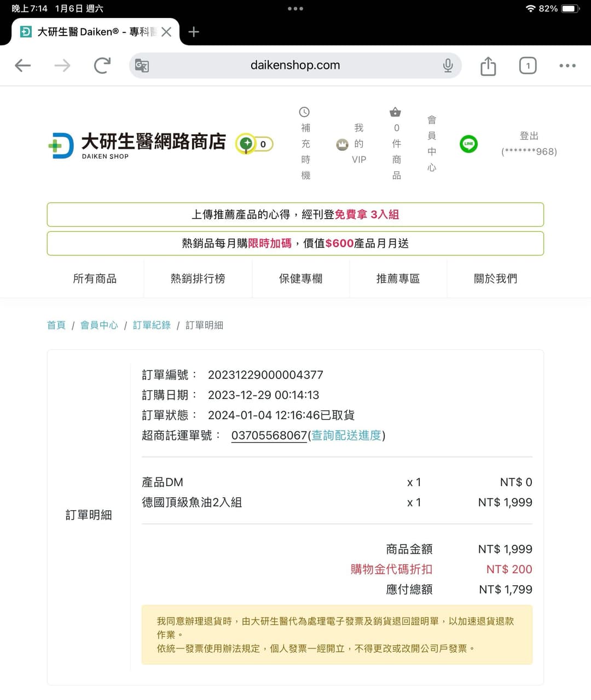Click the yellow refund agreement notice
The width and height of the screenshot is (591, 700).
click(337, 635)
